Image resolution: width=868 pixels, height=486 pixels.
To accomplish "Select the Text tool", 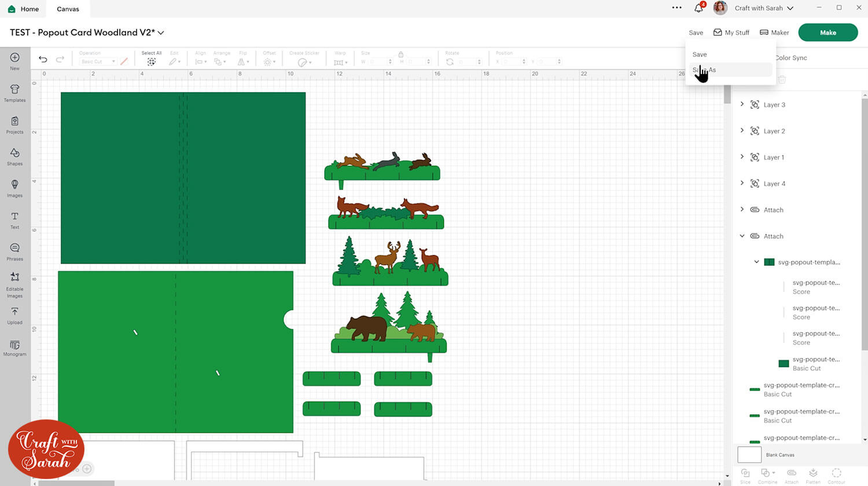I will coord(14,219).
